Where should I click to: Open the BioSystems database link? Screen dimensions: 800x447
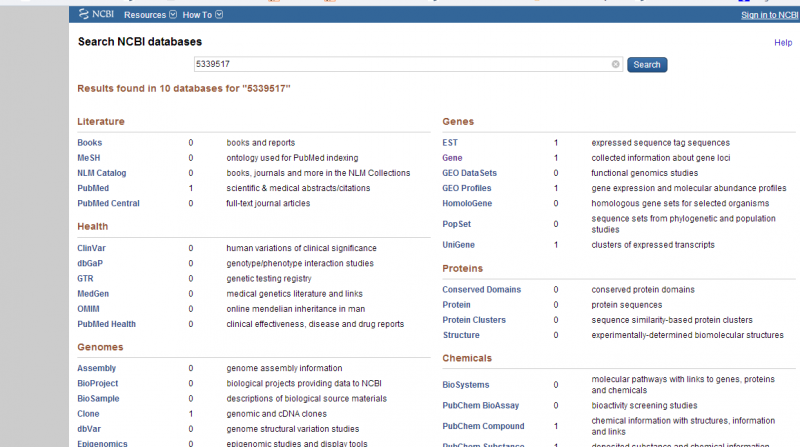pyautogui.click(x=466, y=385)
